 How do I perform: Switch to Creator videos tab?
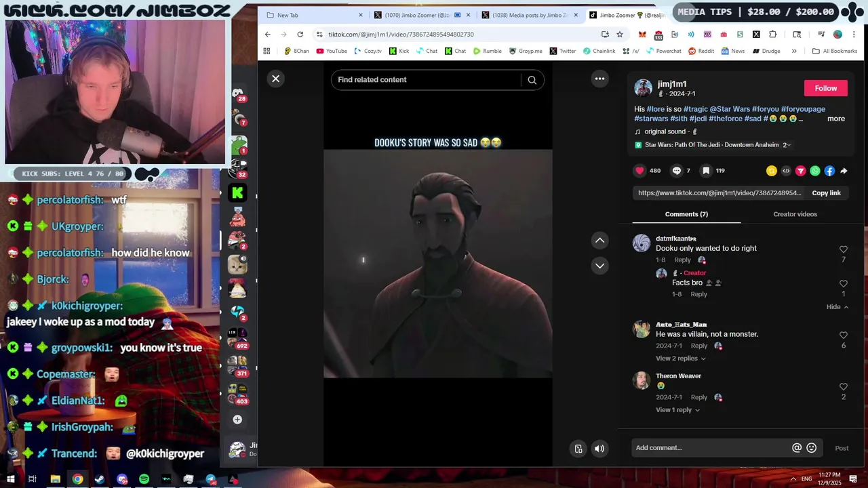click(795, 214)
